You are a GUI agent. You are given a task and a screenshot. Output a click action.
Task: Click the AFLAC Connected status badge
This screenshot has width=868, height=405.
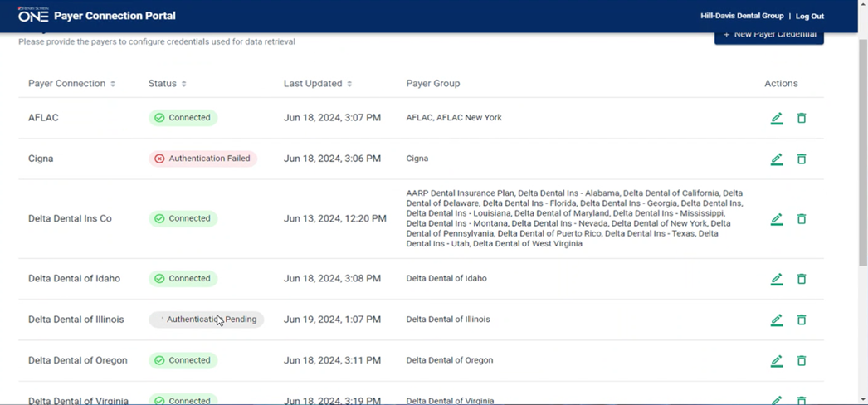183,118
